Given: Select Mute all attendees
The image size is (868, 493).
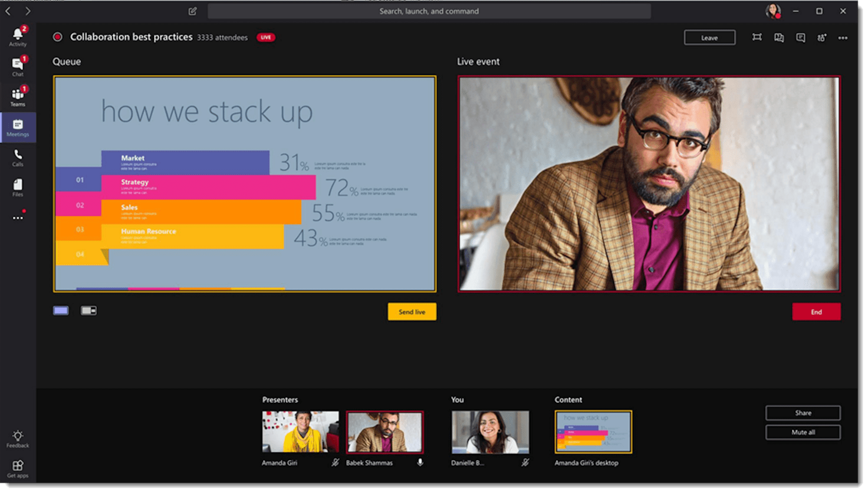Looking at the screenshot, I should click(802, 433).
